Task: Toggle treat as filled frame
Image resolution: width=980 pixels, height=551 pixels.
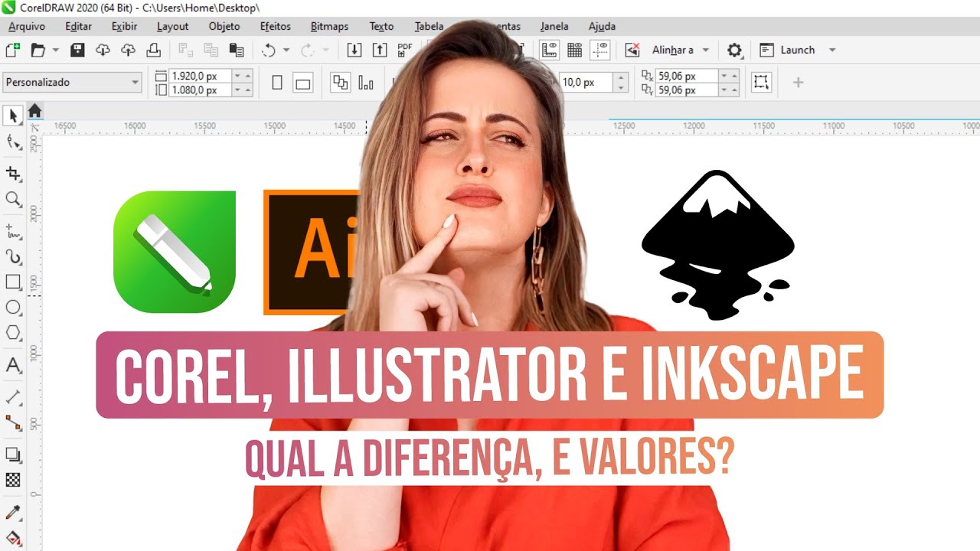Action: click(761, 82)
